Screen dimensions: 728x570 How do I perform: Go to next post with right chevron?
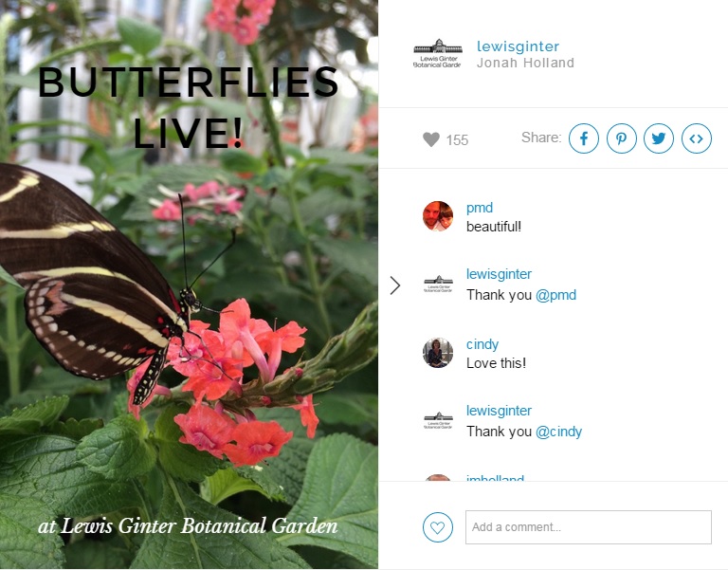click(395, 285)
